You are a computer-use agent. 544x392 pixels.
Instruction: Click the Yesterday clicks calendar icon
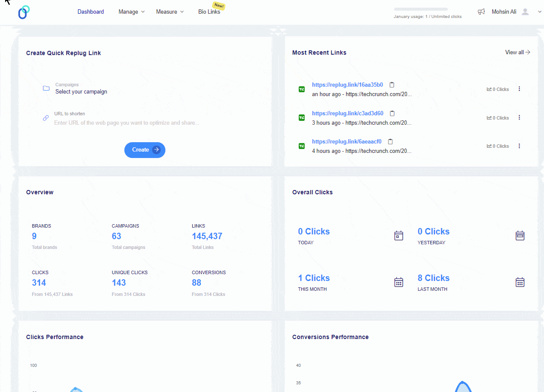point(520,236)
